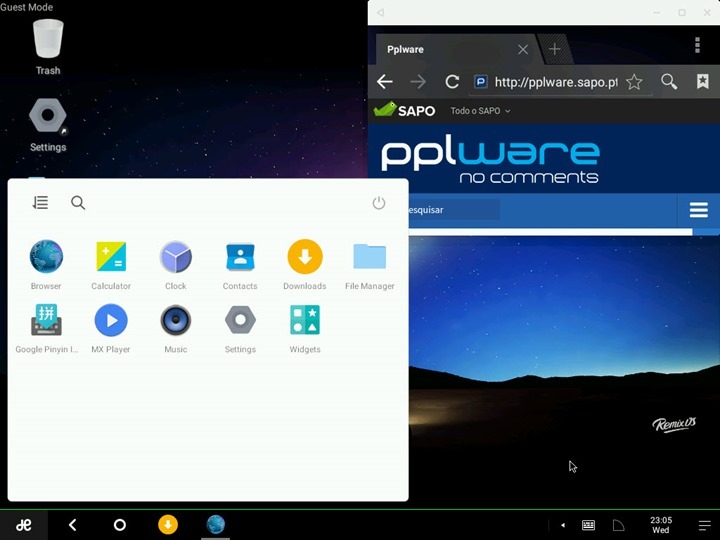Expand the Todo o SAPO dropdown
The height and width of the screenshot is (540, 720).
pos(480,111)
